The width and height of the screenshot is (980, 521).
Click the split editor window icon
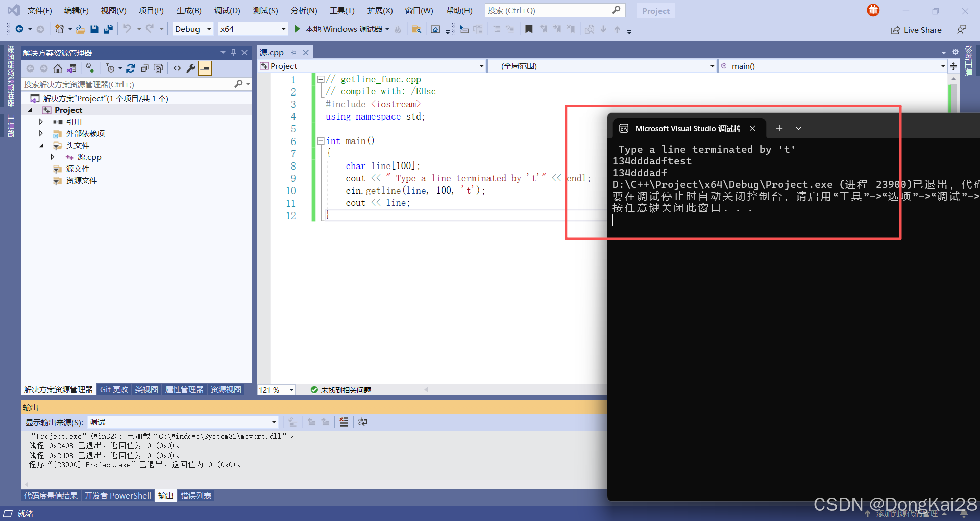(x=953, y=66)
